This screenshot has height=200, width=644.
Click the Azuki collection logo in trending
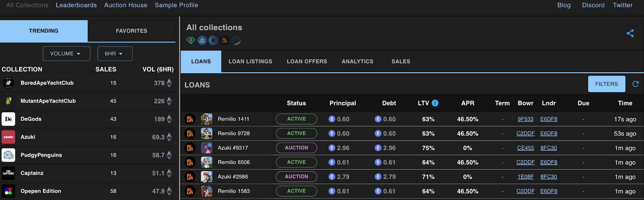8,137
